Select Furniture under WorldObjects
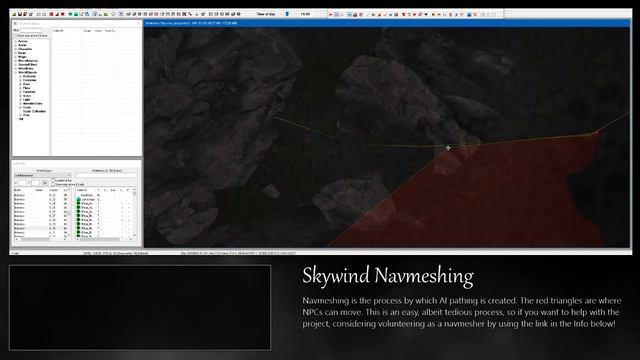This screenshot has height=360, width=640. point(29,92)
